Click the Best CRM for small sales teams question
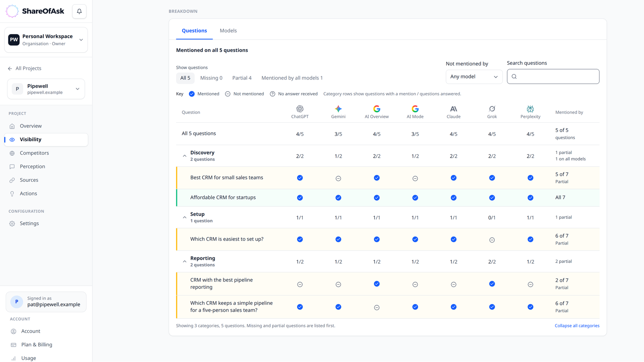 coord(227,177)
